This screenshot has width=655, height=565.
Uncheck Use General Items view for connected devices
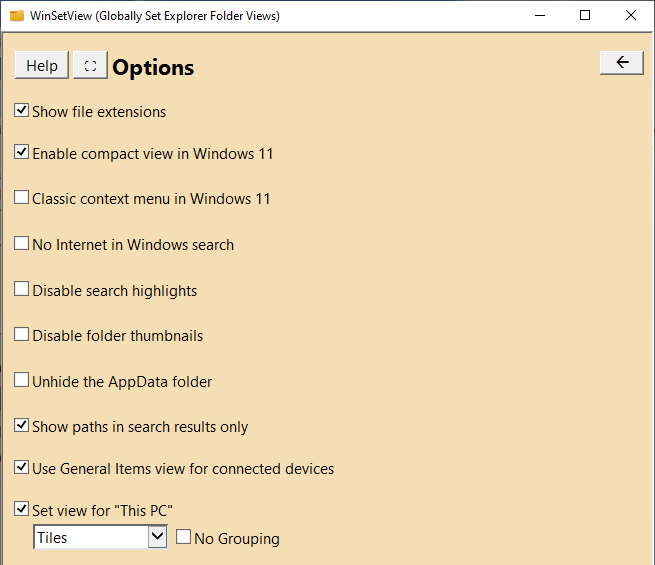(21, 467)
